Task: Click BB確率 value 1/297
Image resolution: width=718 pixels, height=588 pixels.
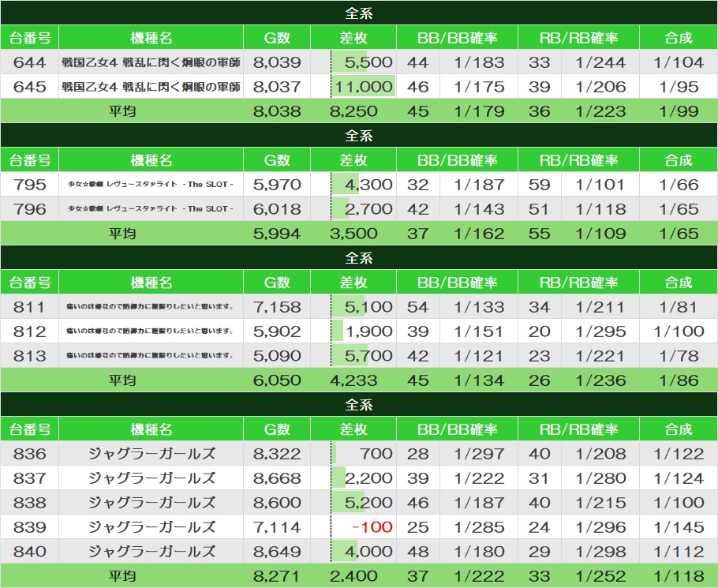Action: tap(479, 454)
